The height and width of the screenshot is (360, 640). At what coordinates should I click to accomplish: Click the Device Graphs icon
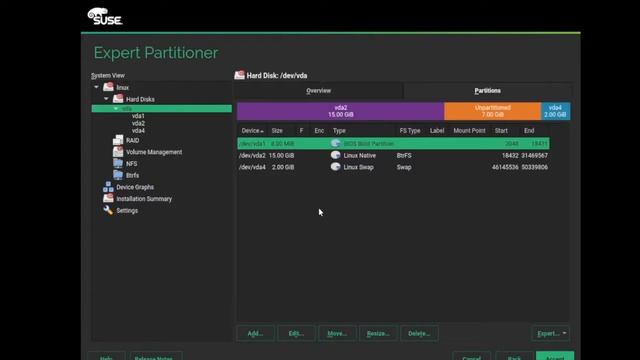click(x=108, y=187)
